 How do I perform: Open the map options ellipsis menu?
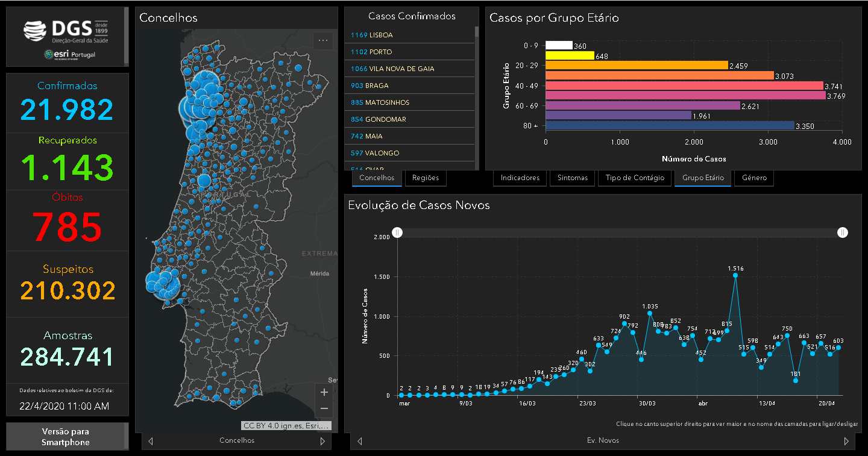tap(322, 41)
